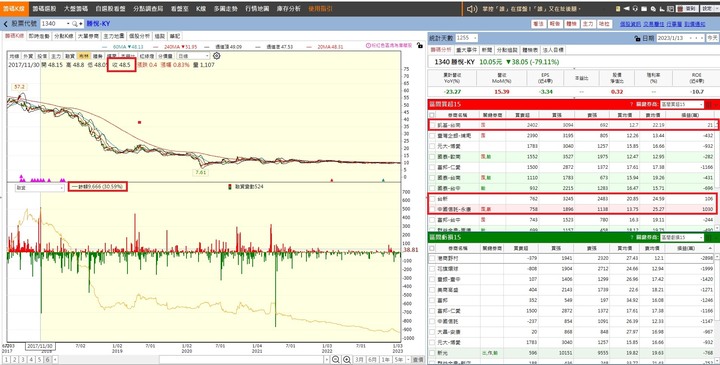Click the speaker icon in the news ticker
720x365 pixels.
tap(471, 9)
